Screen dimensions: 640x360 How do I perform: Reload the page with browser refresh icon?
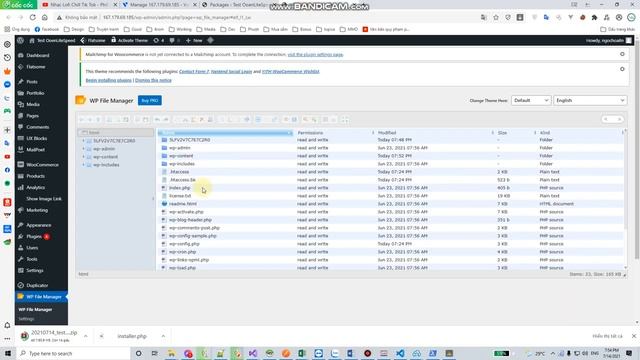point(33,18)
